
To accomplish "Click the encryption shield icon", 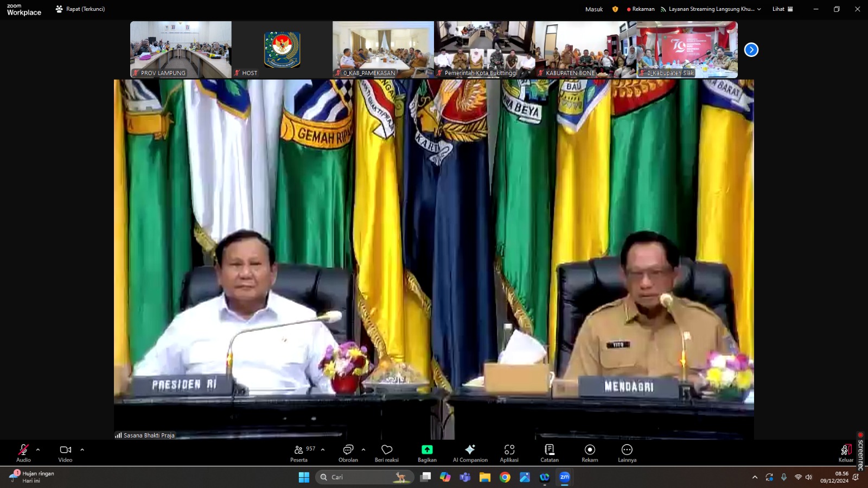I will coord(615,9).
